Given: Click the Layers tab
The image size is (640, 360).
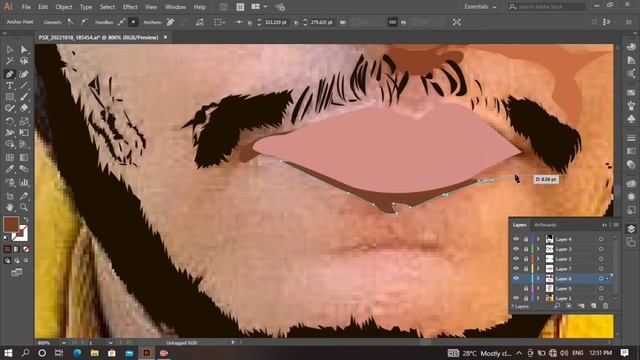Looking at the screenshot, I should 520,225.
